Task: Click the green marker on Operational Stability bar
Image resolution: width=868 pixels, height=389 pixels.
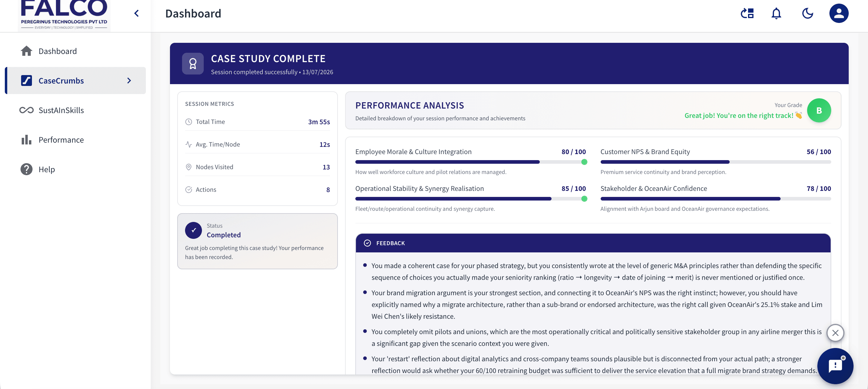Action: pos(584,199)
